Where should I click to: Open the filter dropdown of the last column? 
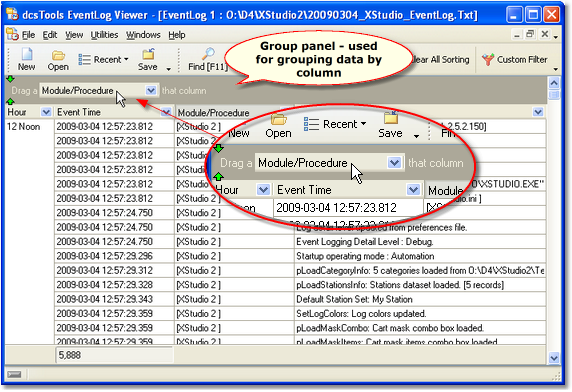[x=538, y=112]
